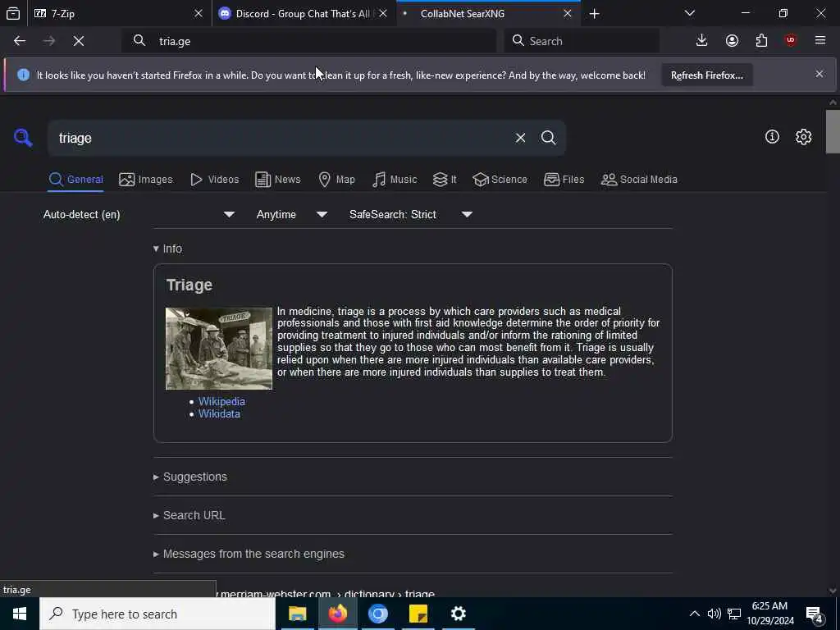The width and height of the screenshot is (840, 630).
Task: Open the Firefox downloads panel
Action: (701, 41)
